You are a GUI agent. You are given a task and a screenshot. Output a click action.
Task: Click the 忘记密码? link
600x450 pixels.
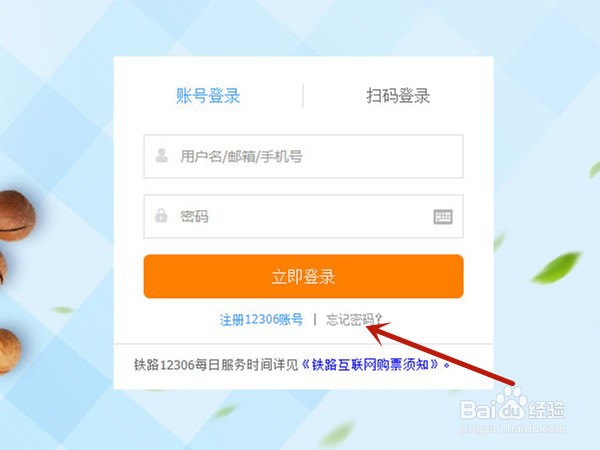tap(354, 319)
